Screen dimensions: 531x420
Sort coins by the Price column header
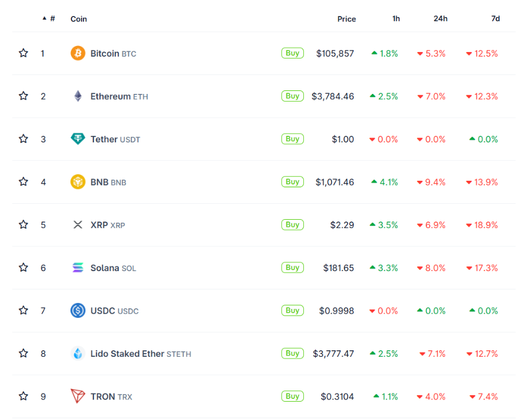click(347, 19)
